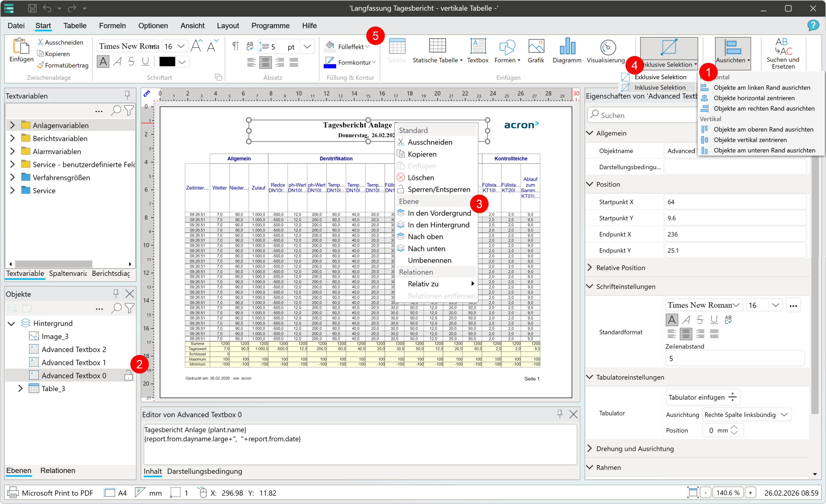Viewport: 826px width, 504px height.
Task: Pin the Editor von Advanced Textbox 0 panel
Action: tap(560, 414)
